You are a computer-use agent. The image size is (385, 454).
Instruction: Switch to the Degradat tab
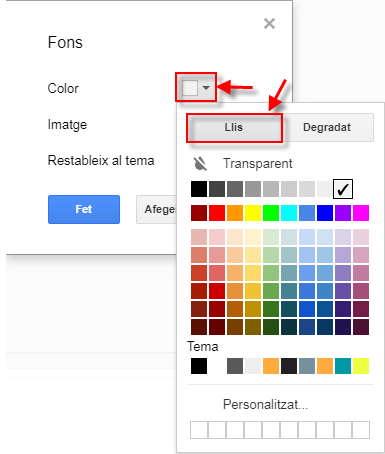(x=327, y=127)
